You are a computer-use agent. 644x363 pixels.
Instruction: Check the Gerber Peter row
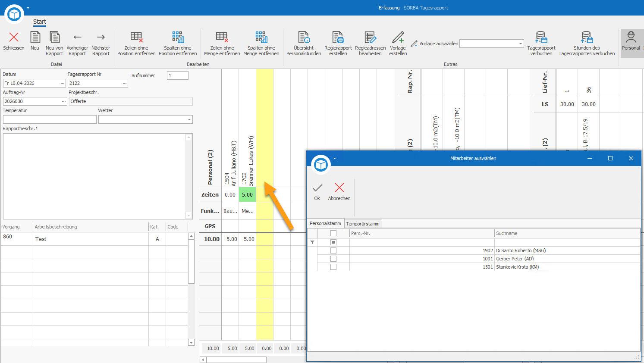(333, 259)
